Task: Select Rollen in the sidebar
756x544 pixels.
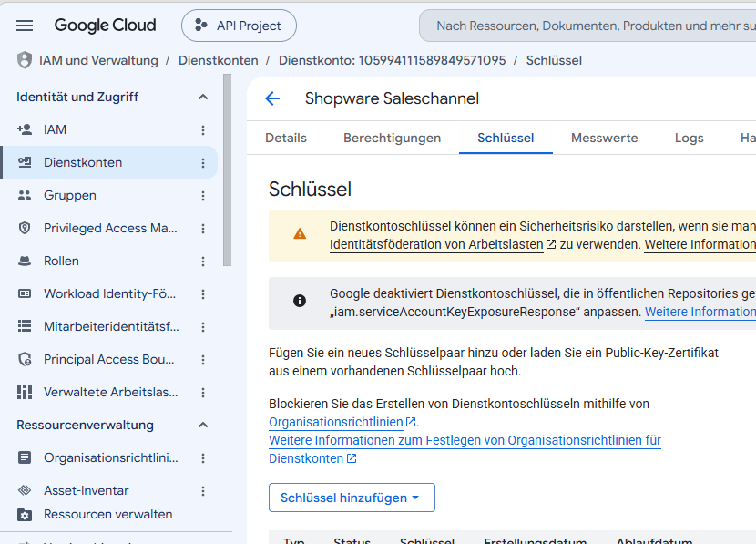Action: (x=109, y=261)
